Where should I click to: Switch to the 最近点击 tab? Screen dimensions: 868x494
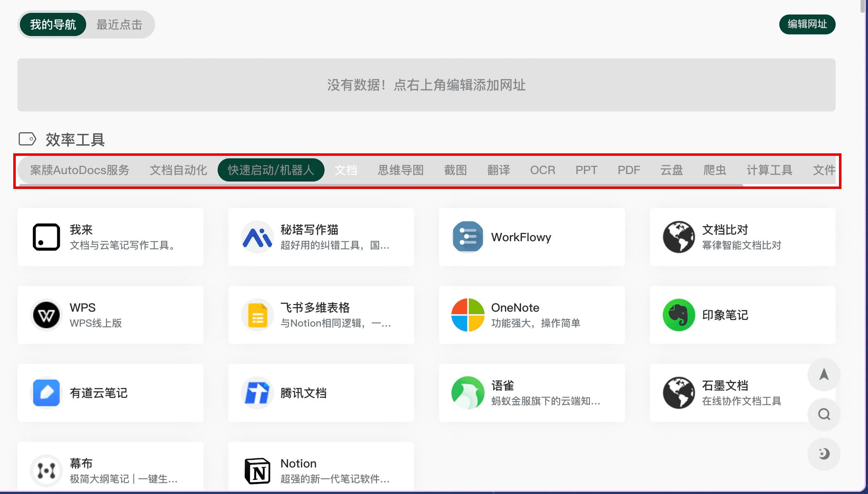[119, 24]
